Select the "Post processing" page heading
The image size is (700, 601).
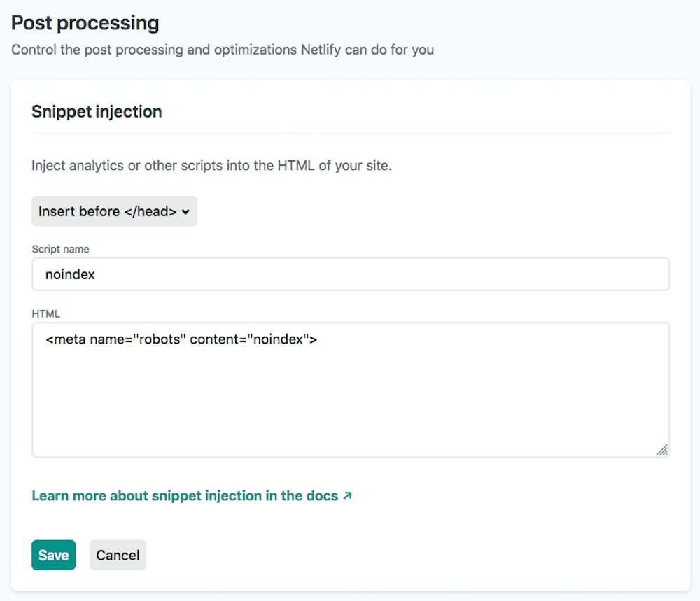tap(85, 23)
